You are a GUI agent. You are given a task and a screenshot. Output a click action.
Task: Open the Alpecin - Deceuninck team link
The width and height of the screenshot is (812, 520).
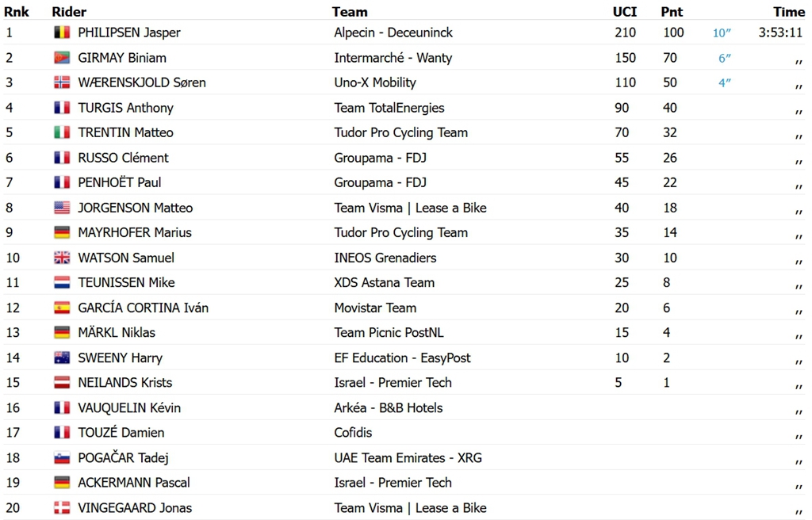click(x=393, y=32)
